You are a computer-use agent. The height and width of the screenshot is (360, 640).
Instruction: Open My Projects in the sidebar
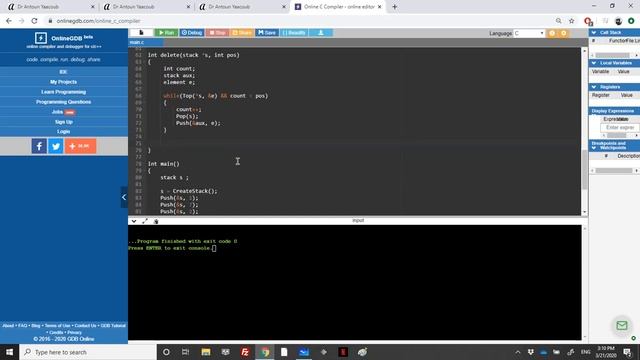click(63, 82)
